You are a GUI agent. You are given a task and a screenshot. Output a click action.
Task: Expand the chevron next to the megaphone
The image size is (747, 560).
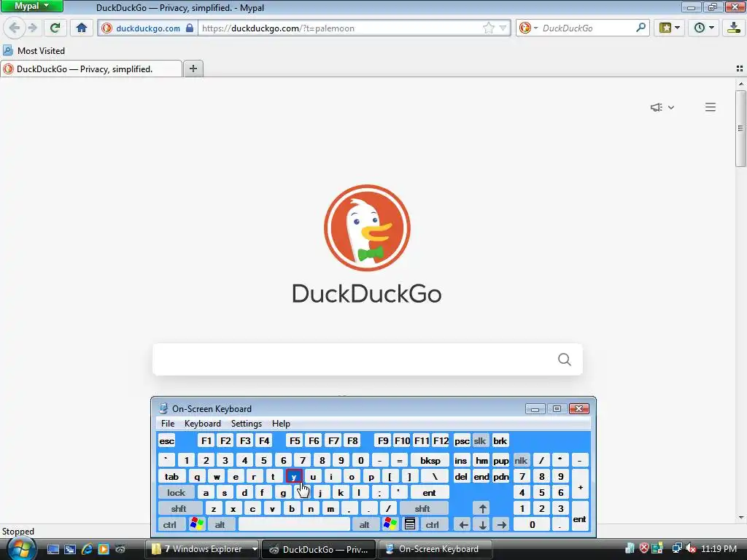coord(671,108)
